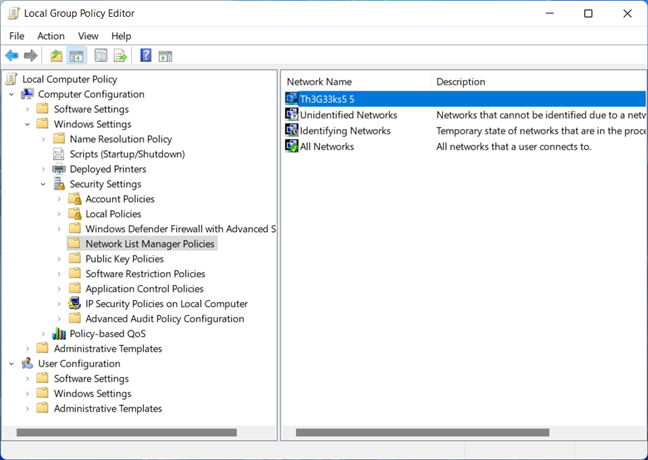Toggle the Show/Hide Console Tree icon
Image resolution: width=648 pixels, height=460 pixels.
pos(76,55)
